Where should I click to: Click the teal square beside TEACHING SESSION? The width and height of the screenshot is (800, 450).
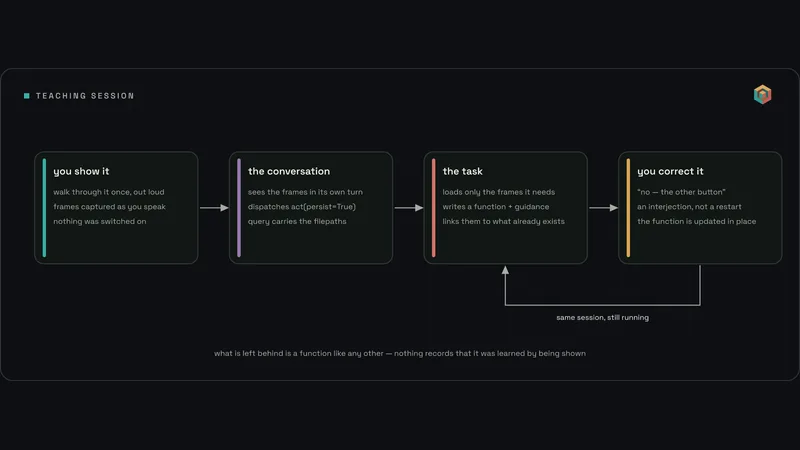[27, 96]
